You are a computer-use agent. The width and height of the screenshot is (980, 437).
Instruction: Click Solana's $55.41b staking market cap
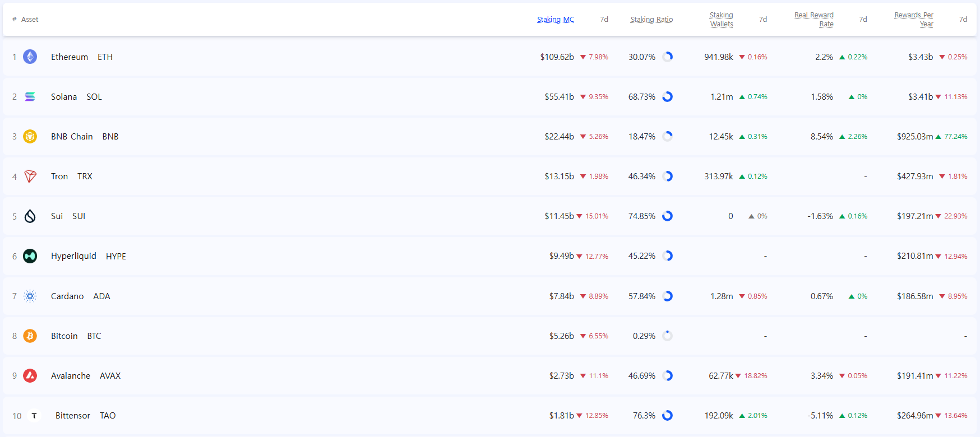pos(559,97)
